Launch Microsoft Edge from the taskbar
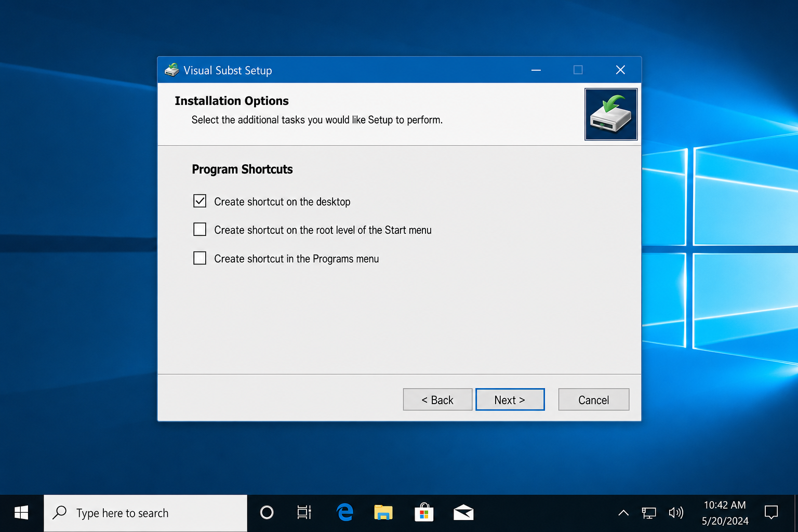Image resolution: width=798 pixels, height=532 pixels. coord(345,513)
